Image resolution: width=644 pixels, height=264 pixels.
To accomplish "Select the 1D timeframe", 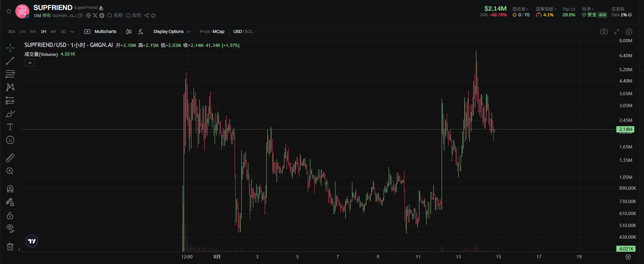I will (63, 32).
